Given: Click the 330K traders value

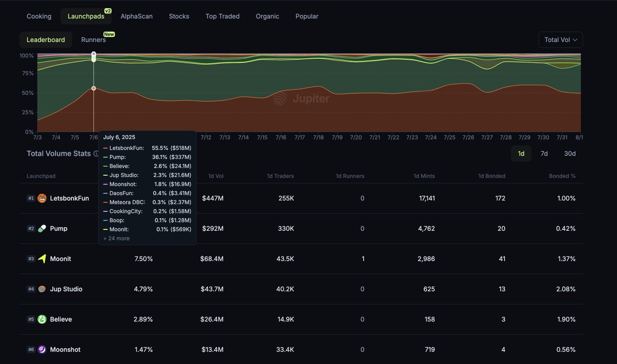Looking at the screenshot, I should tap(285, 228).
